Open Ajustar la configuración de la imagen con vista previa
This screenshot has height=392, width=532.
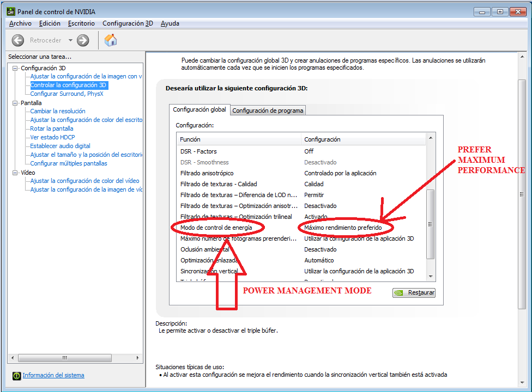coord(86,76)
